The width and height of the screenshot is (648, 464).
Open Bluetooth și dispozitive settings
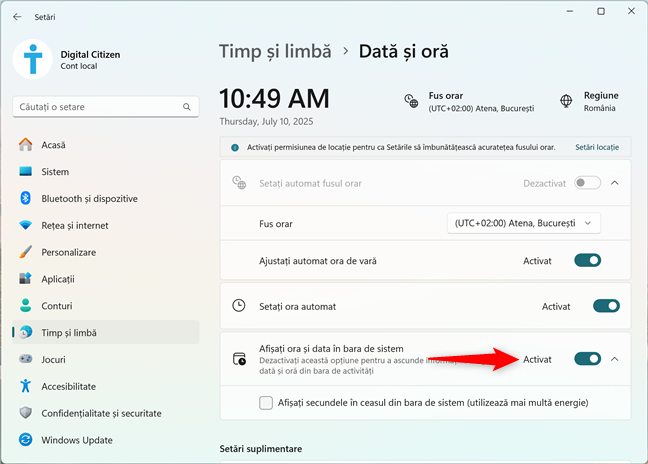(106, 199)
